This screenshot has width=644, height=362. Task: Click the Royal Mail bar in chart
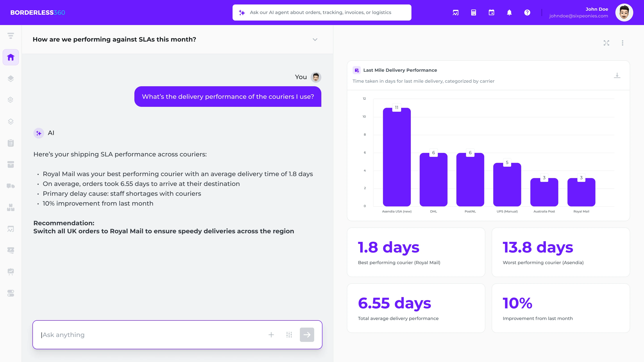tap(581, 192)
